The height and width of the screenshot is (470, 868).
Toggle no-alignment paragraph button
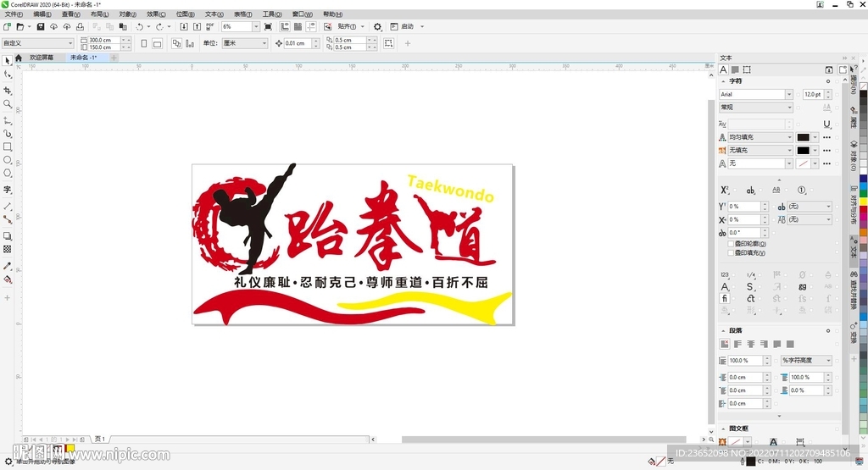click(x=724, y=344)
